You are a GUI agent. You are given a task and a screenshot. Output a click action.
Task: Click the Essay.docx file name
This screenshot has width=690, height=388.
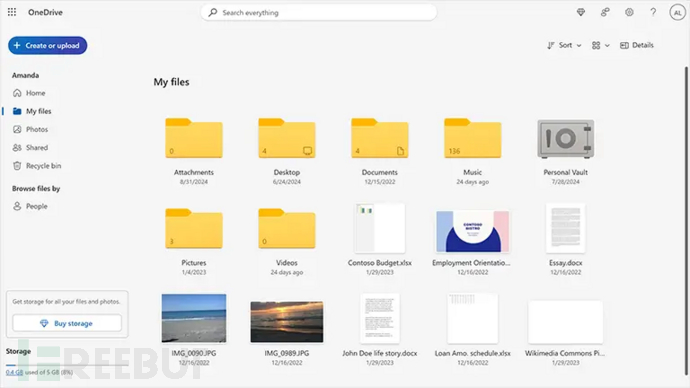click(565, 263)
